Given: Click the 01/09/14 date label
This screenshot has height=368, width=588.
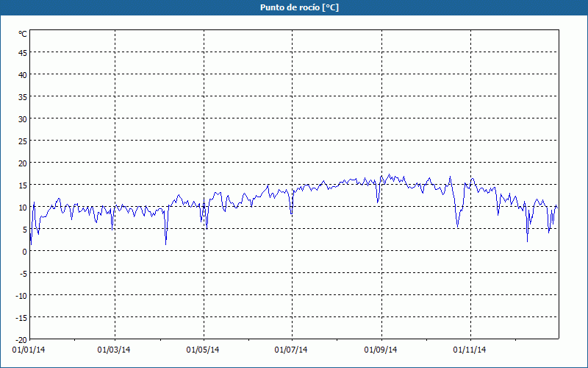Looking at the screenshot, I should coord(381,350).
